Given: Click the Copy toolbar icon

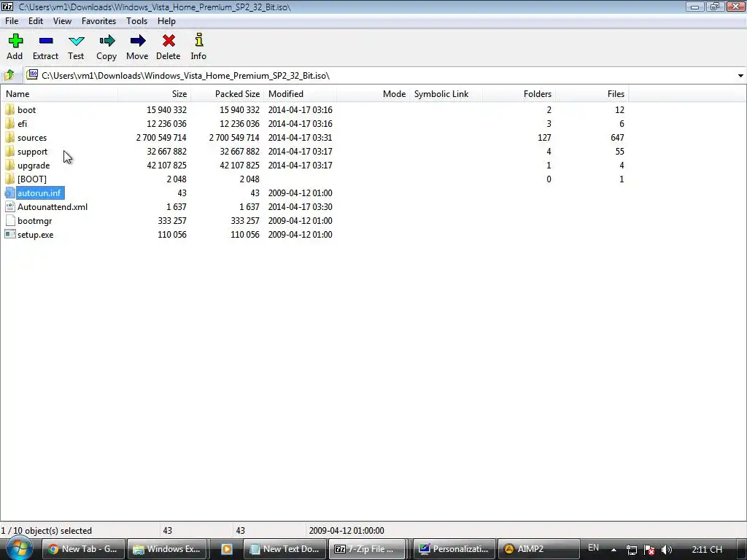Looking at the screenshot, I should 107,41.
